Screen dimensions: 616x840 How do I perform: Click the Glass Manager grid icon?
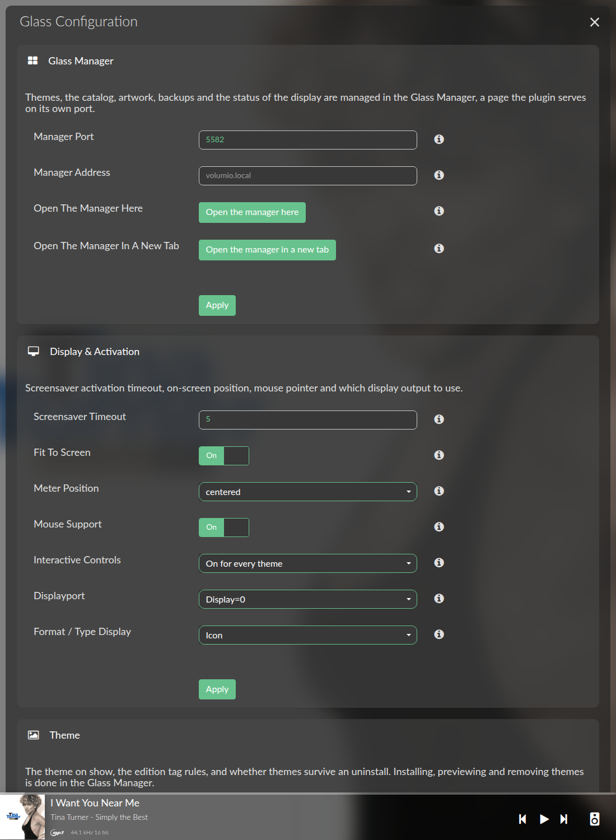[x=32, y=60]
